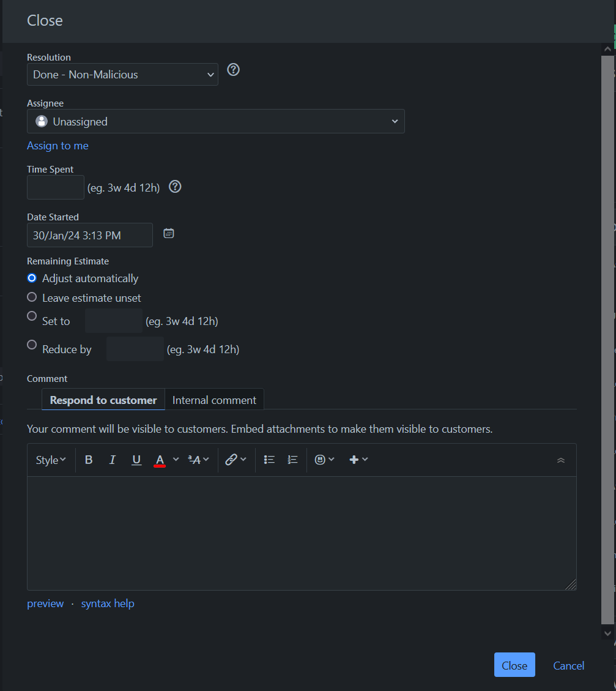Viewport: 616px width, 691px height.
Task: Click the Bold formatting icon
Action: [89, 460]
